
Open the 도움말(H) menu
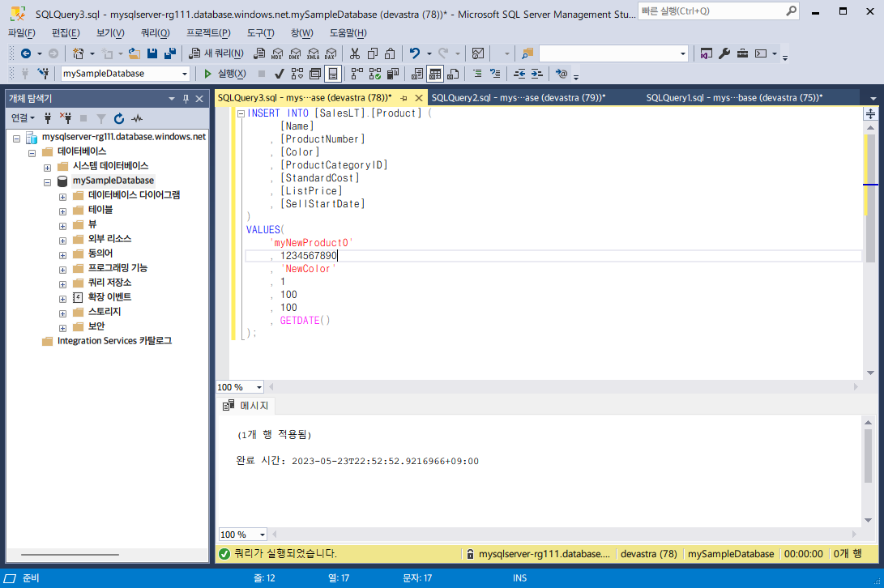(348, 32)
